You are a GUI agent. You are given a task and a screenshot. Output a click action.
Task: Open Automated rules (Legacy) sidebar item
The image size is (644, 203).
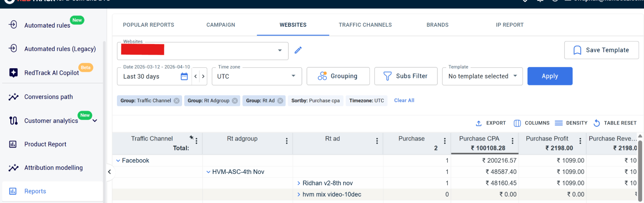(60, 49)
